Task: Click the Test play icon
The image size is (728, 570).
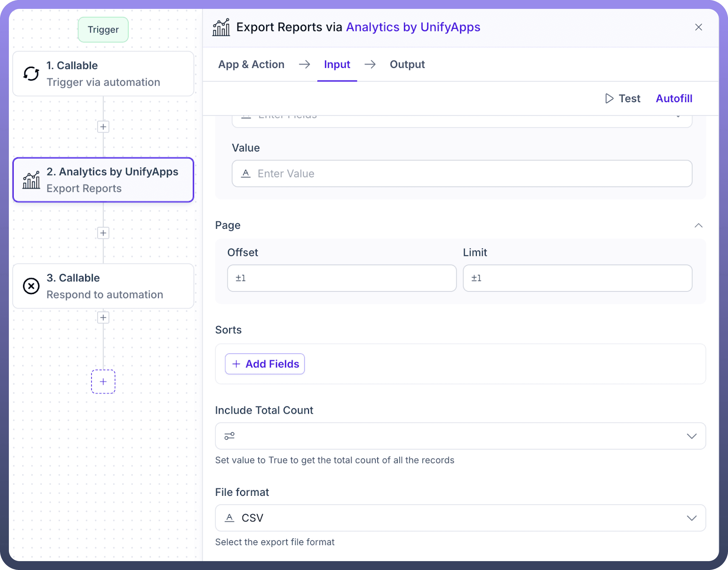Action: pos(609,98)
